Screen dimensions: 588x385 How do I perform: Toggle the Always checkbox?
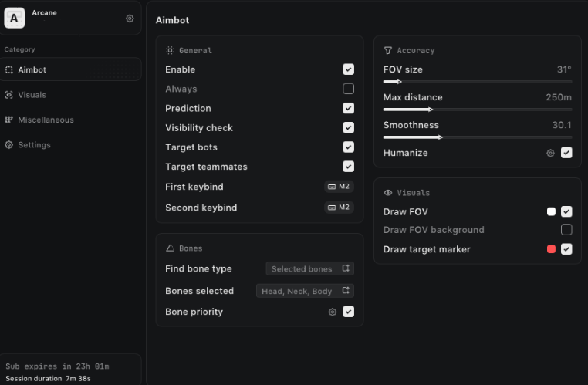click(x=348, y=89)
